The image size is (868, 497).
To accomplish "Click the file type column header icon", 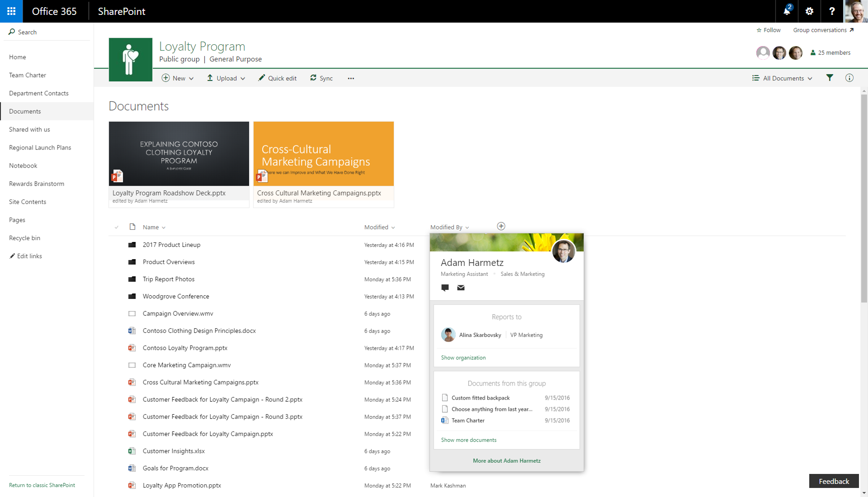I will pos(132,227).
